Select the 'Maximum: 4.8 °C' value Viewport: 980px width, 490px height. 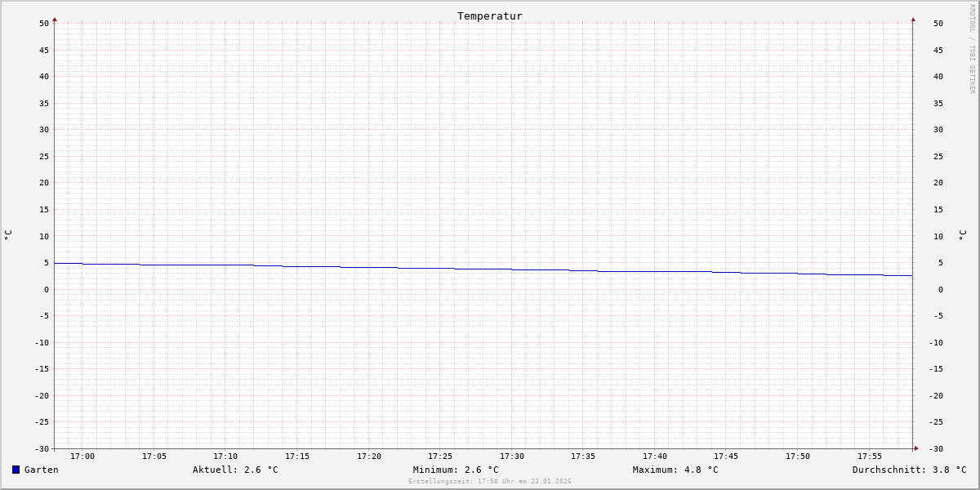(x=675, y=470)
